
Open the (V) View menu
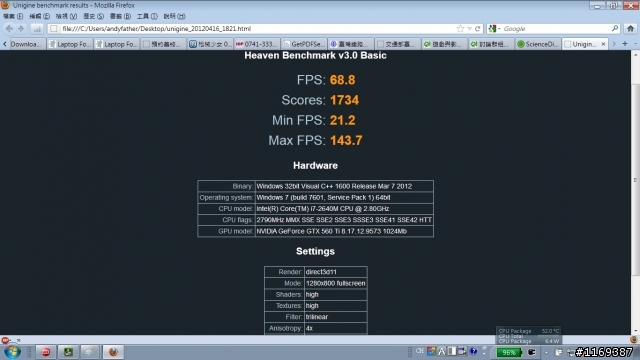tap(66, 16)
